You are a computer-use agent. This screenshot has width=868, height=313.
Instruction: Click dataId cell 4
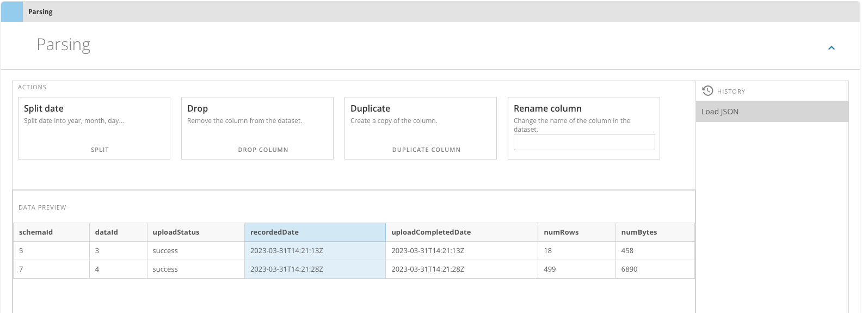tap(118, 269)
